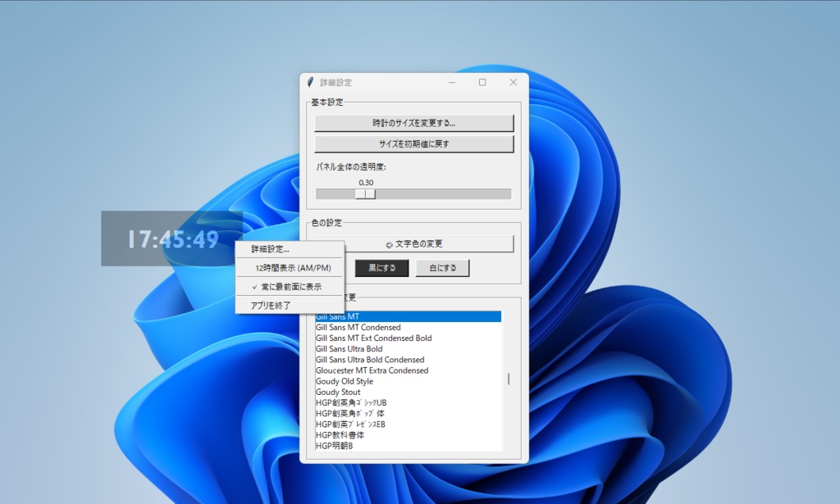Toggle 常に最前面に表示 in the context menu
The image size is (840, 504).
290,287
